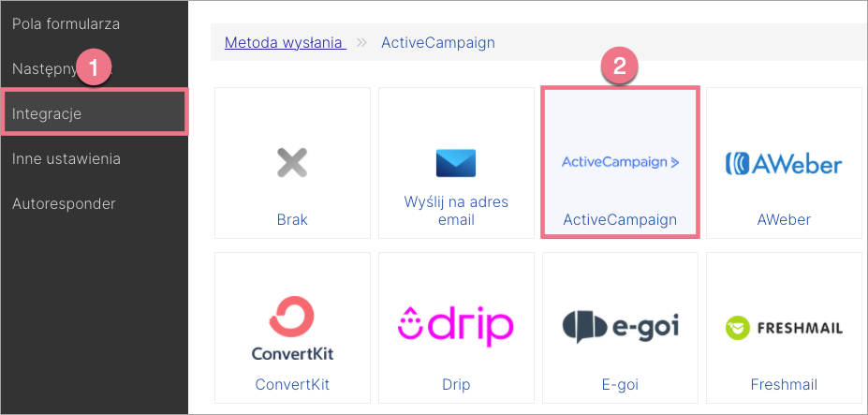Image resolution: width=868 pixels, height=415 pixels.
Task: Go to Inne ustawienia section
Action: [66, 158]
